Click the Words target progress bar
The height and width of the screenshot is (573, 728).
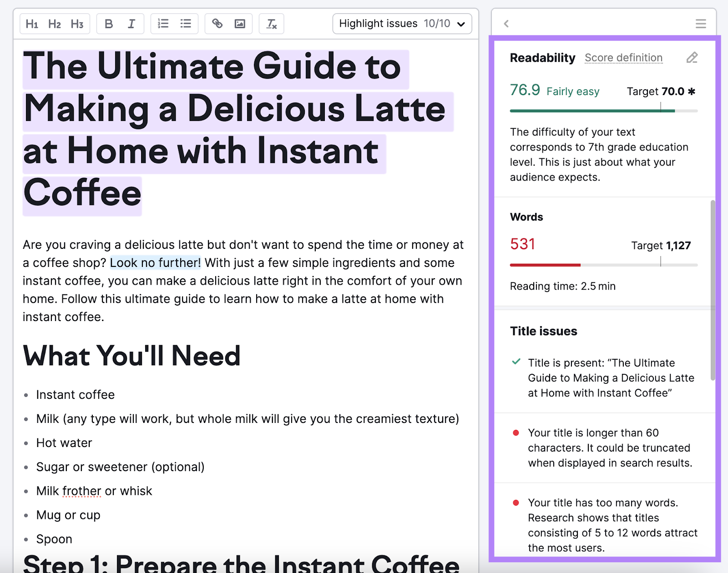coord(604,265)
